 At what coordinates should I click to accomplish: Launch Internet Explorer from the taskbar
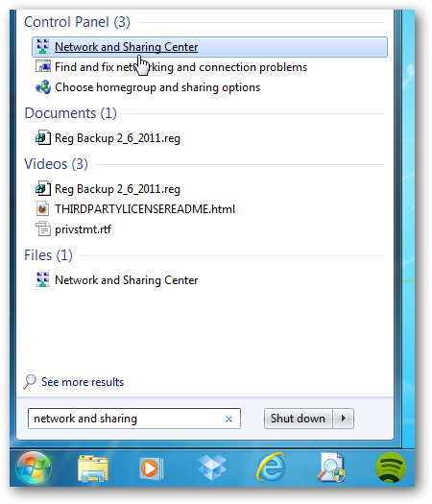[271, 467]
